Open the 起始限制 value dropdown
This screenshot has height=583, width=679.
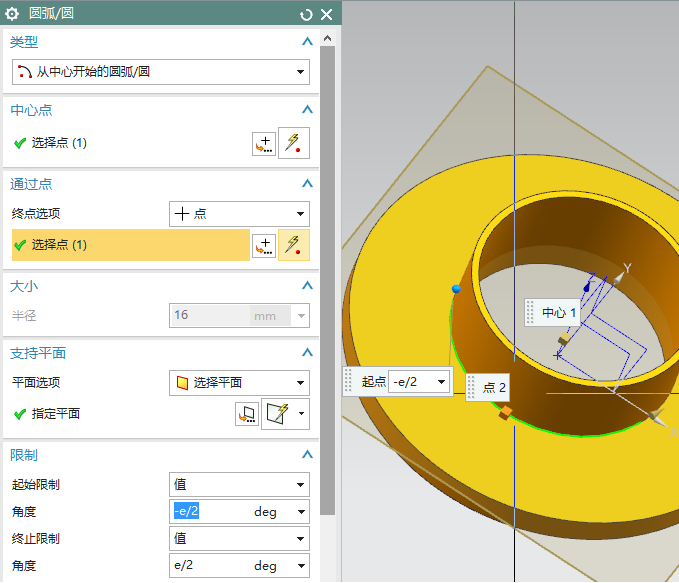(239, 485)
